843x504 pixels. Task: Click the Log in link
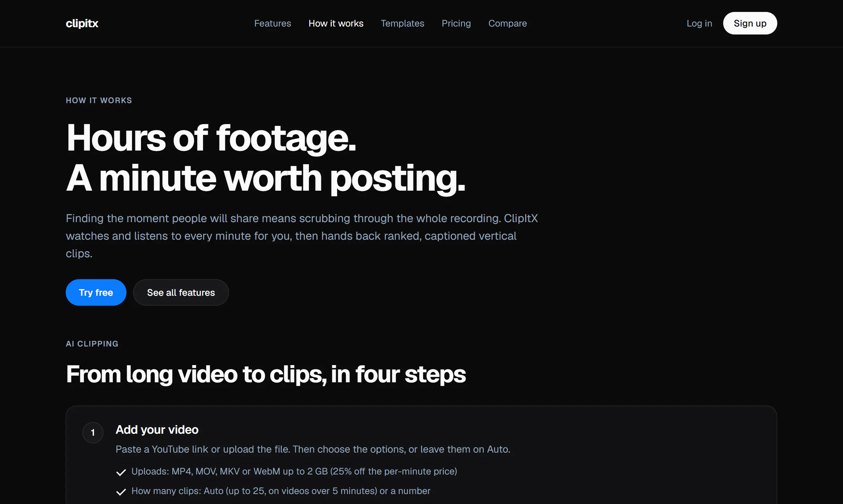[699, 23]
